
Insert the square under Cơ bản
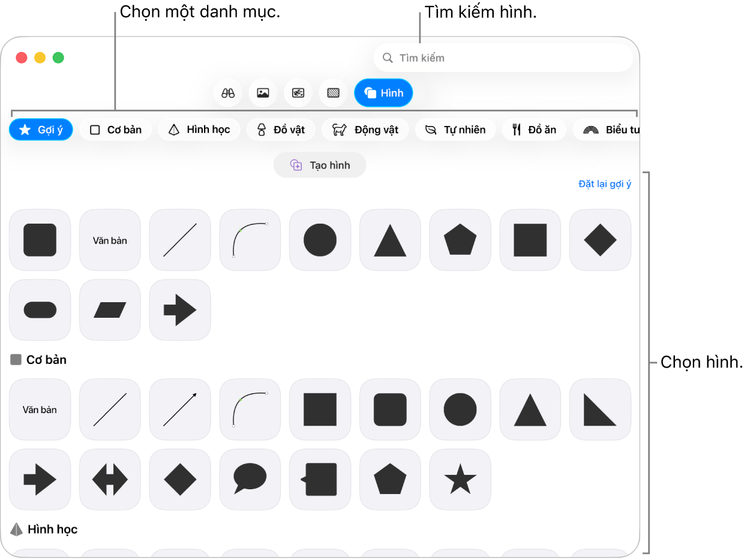click(x=320, y=410)
